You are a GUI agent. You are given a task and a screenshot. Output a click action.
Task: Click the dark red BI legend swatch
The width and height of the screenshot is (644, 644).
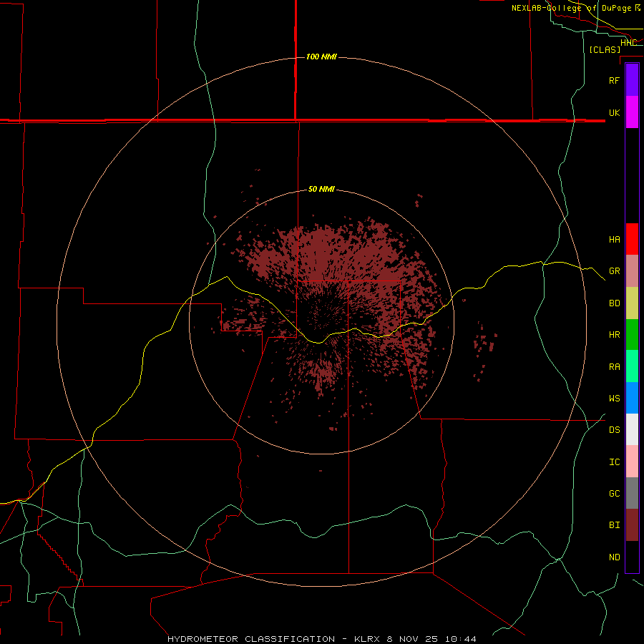pos(632,525)
